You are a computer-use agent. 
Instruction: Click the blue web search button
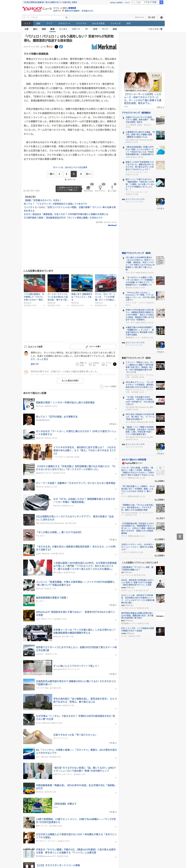161,2
